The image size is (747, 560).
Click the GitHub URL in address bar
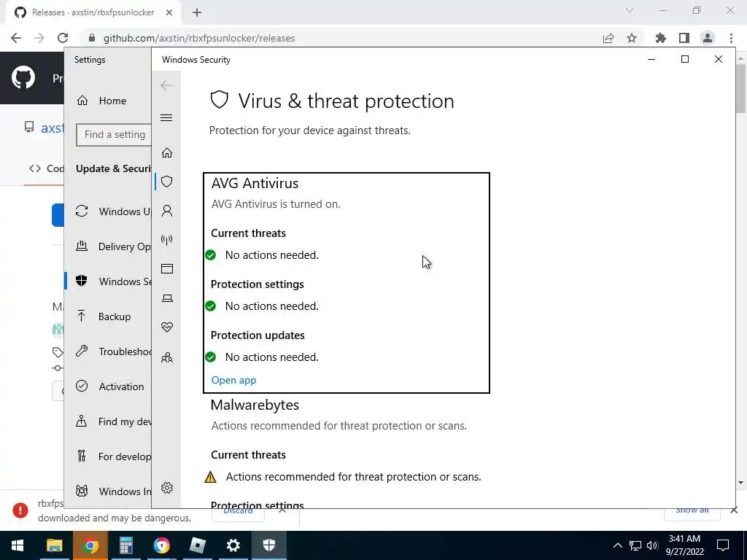coord(199,38)
